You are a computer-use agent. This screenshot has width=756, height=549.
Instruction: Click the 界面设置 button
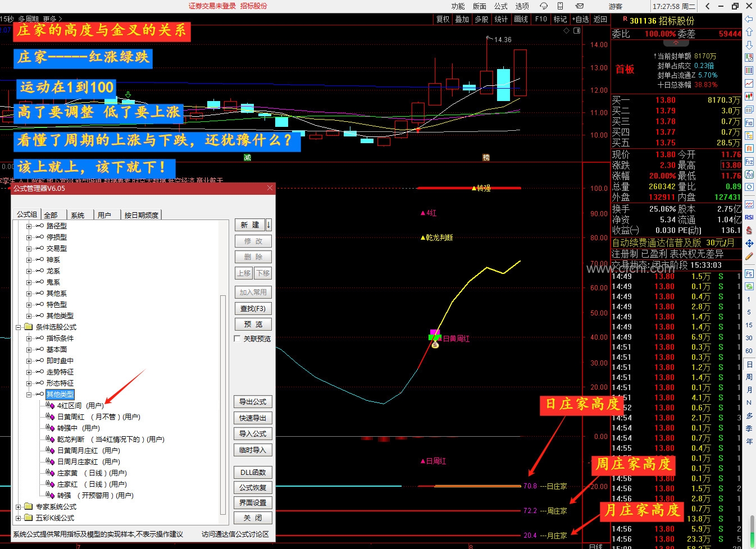coord(253,502)
